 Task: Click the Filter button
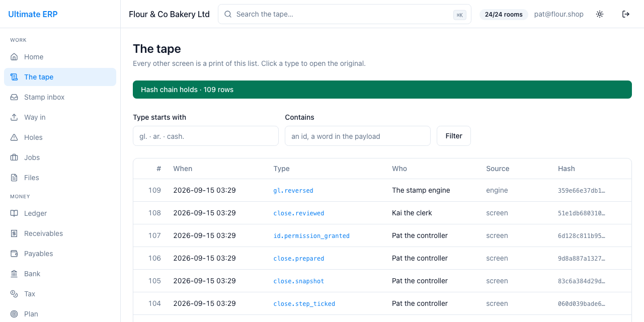[454, 136]
